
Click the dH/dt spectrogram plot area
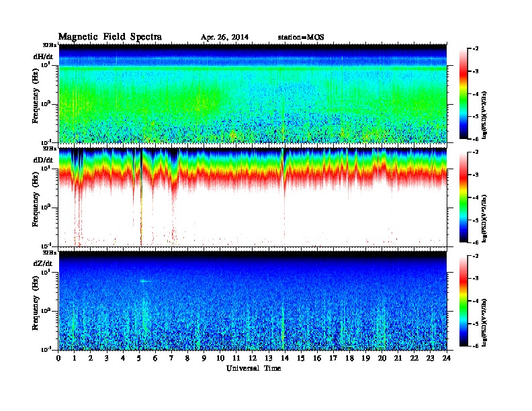253,93
